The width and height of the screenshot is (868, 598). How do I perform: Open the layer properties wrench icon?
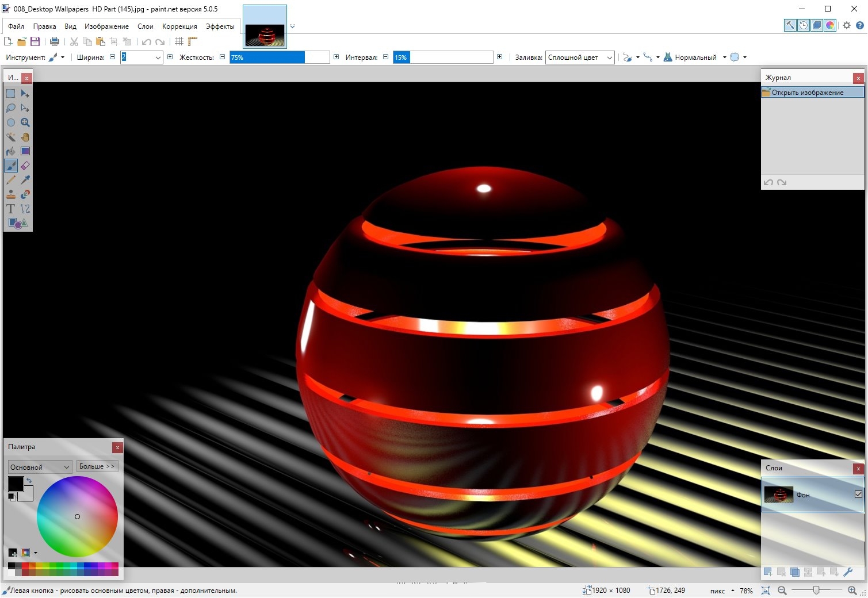[x=848, y=572]
